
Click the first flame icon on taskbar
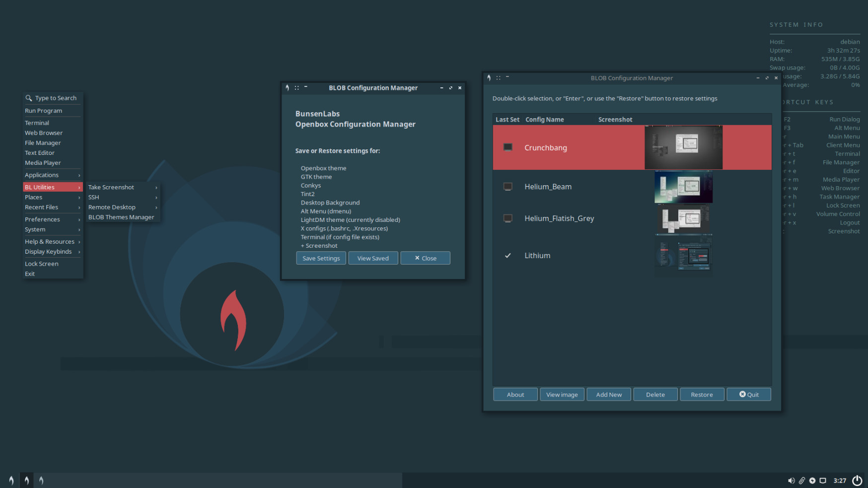coord(11,480)
